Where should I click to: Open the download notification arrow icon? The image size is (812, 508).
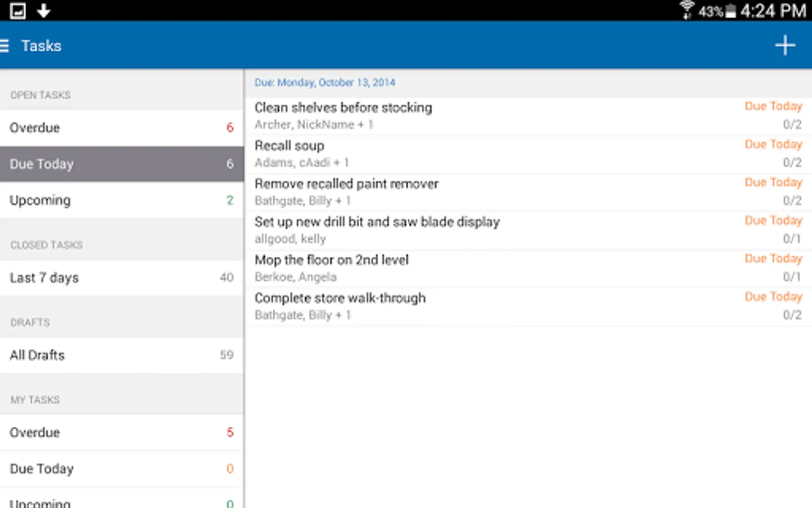click(x=43, y=11)
